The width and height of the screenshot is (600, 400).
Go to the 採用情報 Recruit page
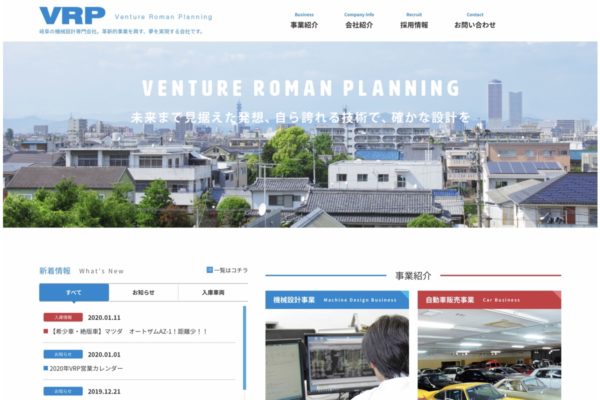[x=414, y=21]
